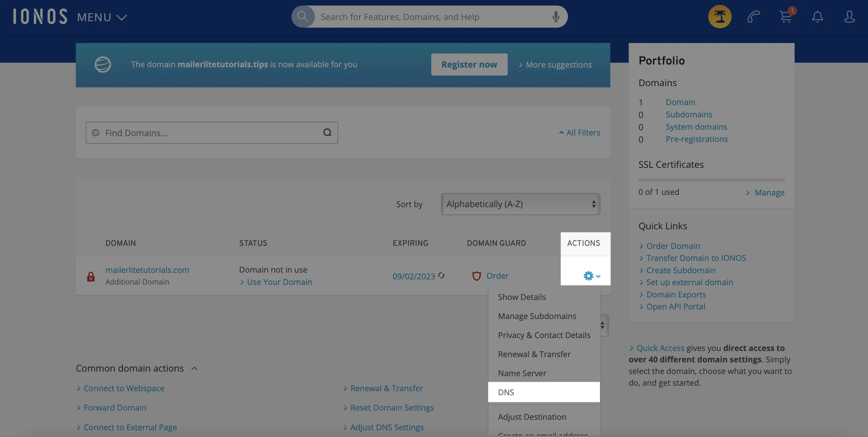Image resolution: width=868 pixels, height=437 pixels.
Task: Open the phone support icon
Action: pyautogui.click(x=753, y=17)
